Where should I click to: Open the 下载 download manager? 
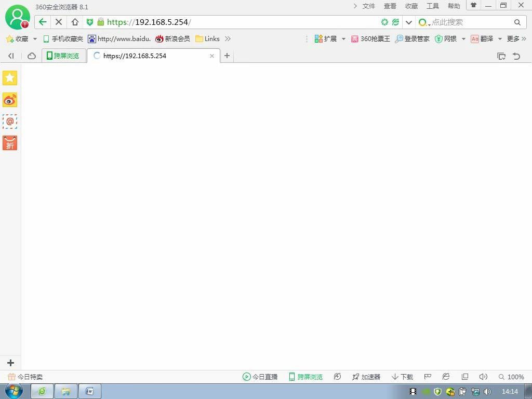pos(402,377)
